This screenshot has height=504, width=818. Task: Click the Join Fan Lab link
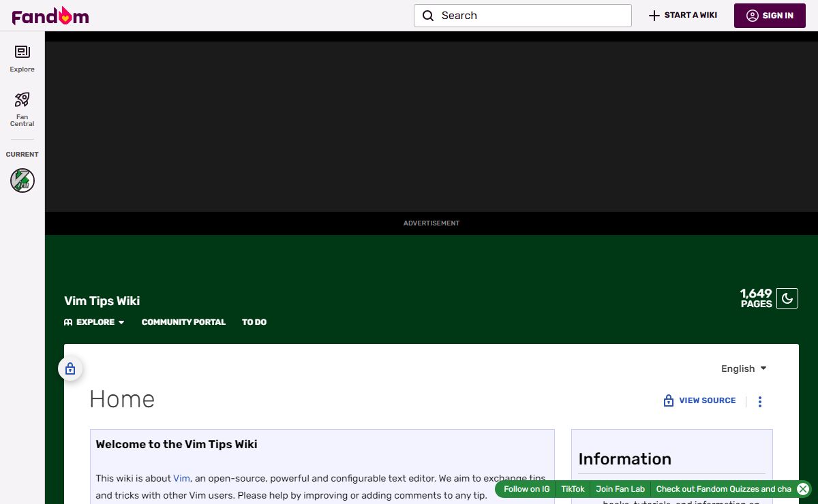[620, 489]
